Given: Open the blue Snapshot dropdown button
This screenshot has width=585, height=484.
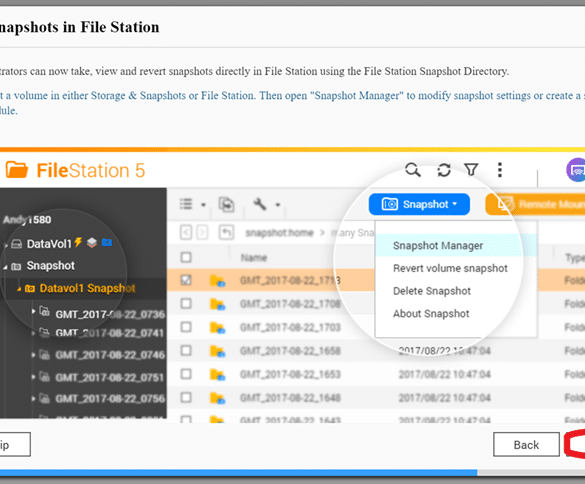Looking at the screenshot, I should pos(419,204).
